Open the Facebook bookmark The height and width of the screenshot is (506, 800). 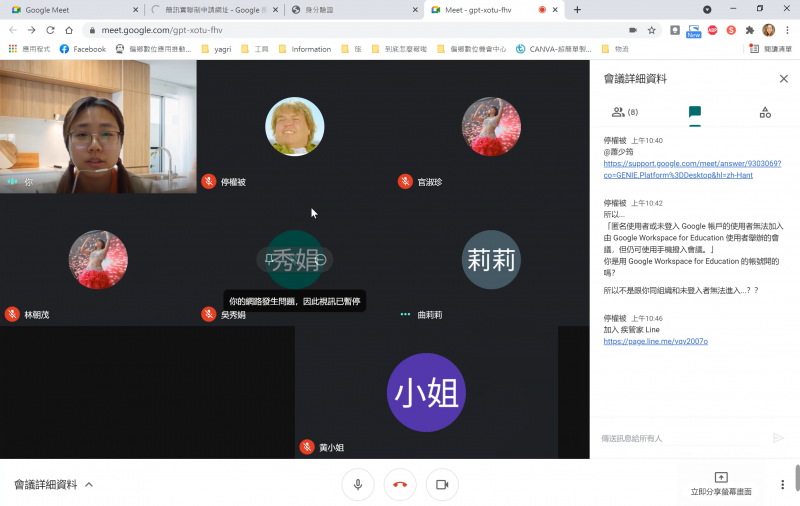[83, 49]
